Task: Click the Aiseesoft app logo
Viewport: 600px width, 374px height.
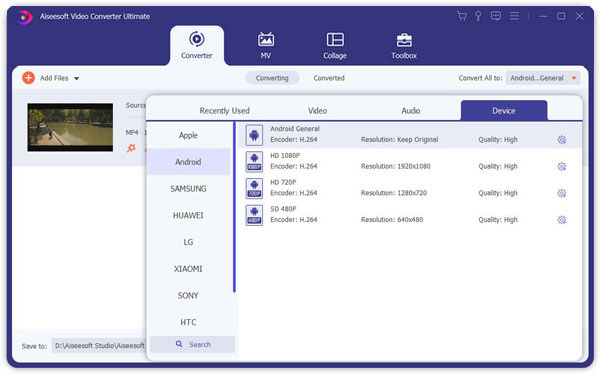Action: point(24,17)
